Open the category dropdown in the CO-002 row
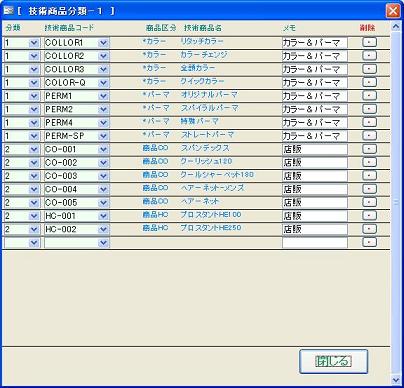 34,163
